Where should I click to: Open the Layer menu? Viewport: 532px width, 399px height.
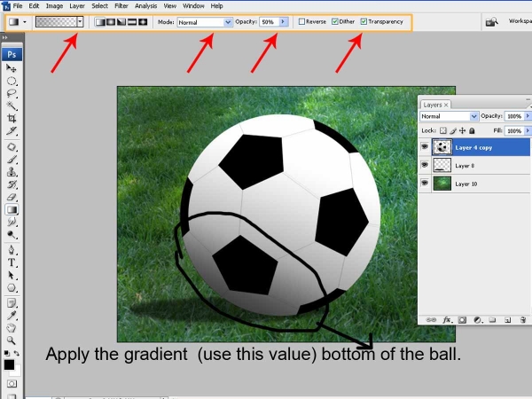[77, 6]
